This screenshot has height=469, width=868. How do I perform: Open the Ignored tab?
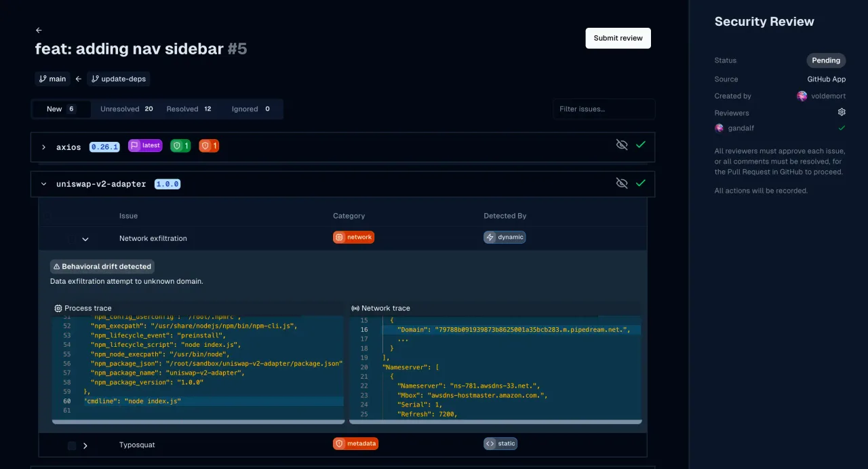251,109
